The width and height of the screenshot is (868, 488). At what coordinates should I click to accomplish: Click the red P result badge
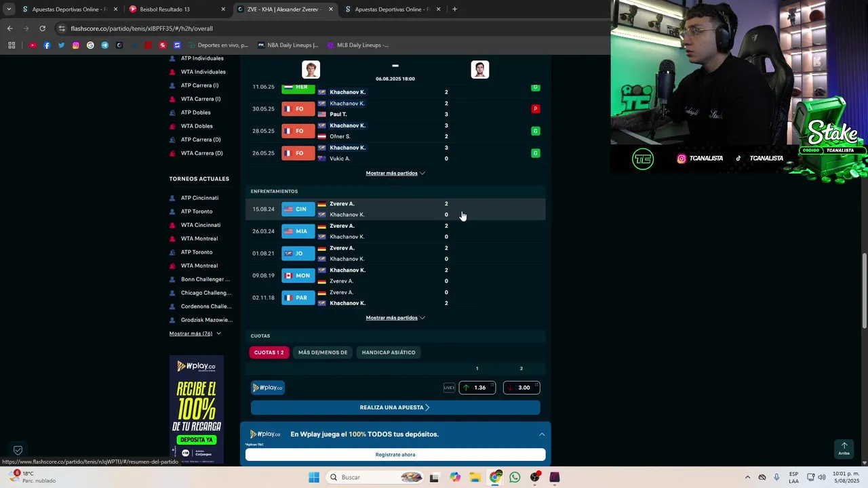click(x=535, y=109)
